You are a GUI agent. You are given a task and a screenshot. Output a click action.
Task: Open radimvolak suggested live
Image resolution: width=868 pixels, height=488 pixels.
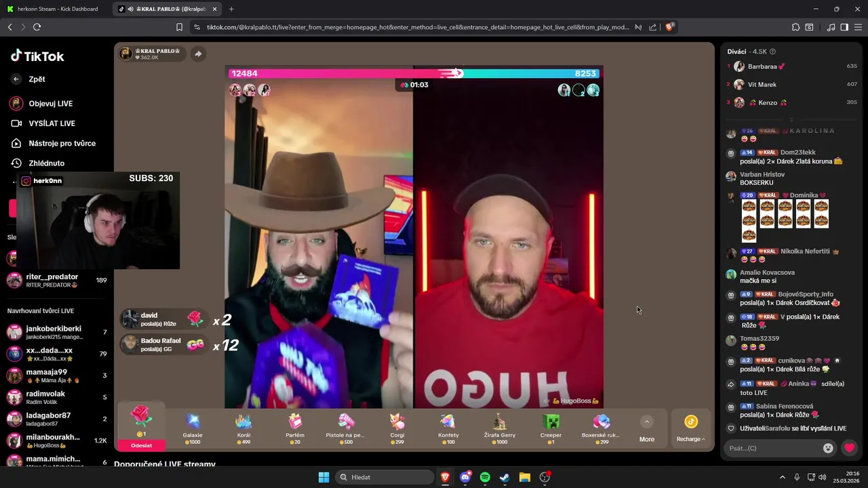[x=57, y=397]
